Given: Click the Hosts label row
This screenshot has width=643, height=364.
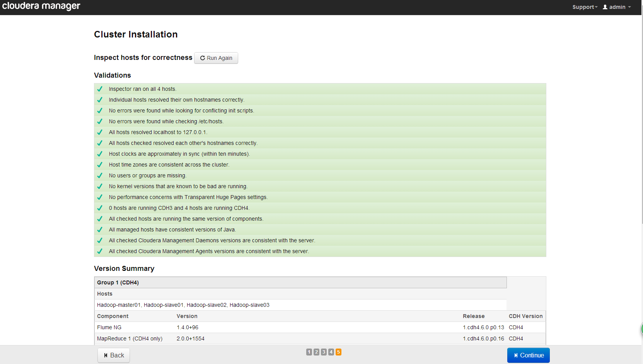Looking at the screenshot, I should click(300, 294).
